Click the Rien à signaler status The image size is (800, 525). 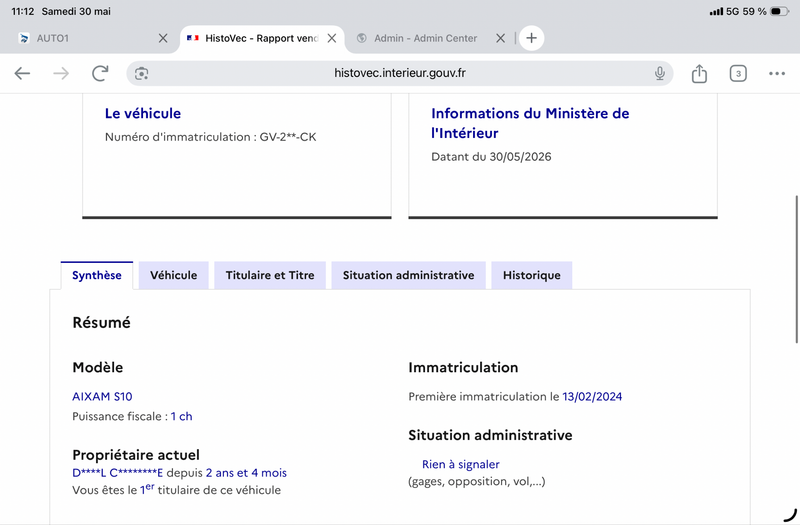(461, 464)
